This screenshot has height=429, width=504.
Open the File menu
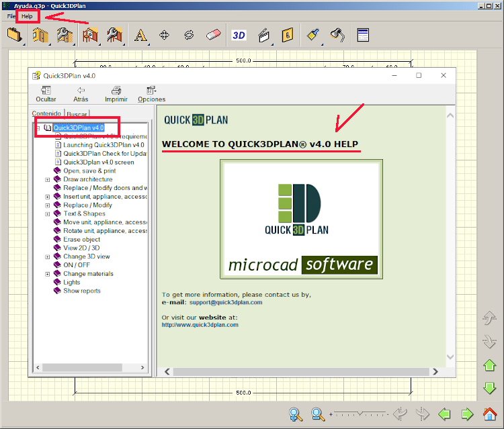[11, 16]
